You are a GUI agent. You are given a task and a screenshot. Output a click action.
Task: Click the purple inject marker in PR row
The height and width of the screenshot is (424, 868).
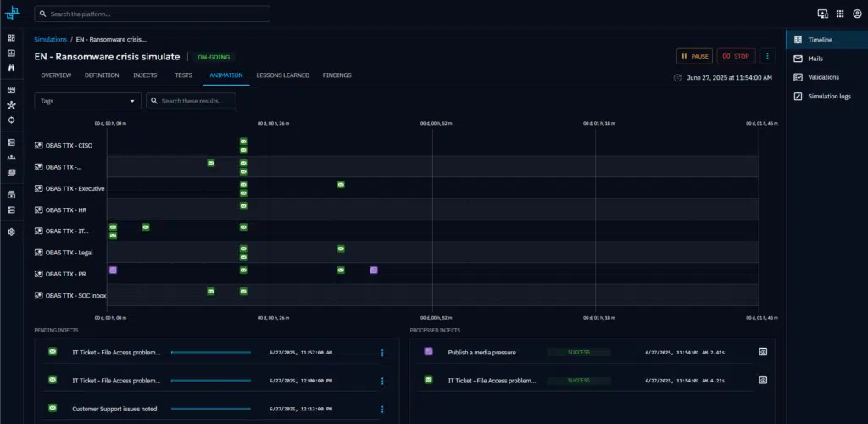click(113, 270)
